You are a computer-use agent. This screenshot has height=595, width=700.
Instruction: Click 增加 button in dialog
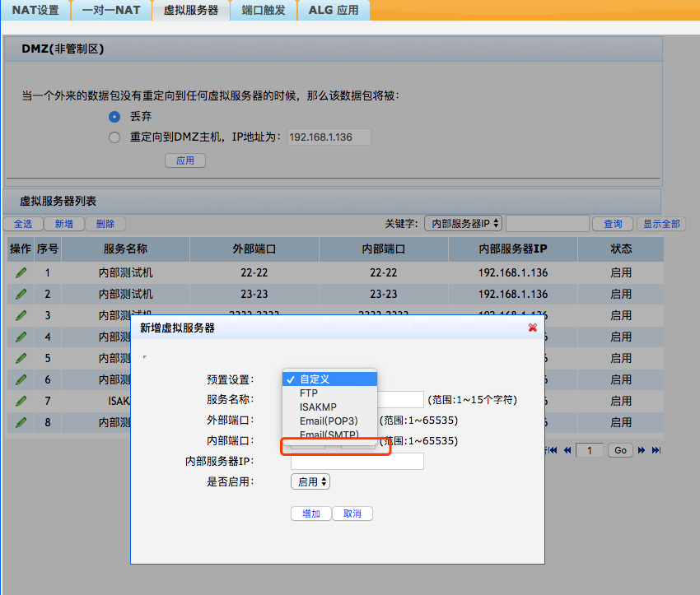pos(311,514)
